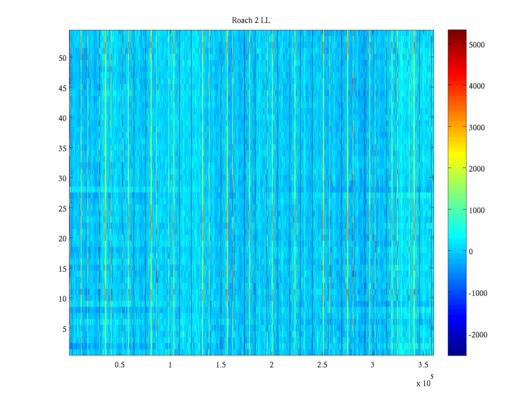
Task: Click the colorbar label 3000
Action: 476,128
